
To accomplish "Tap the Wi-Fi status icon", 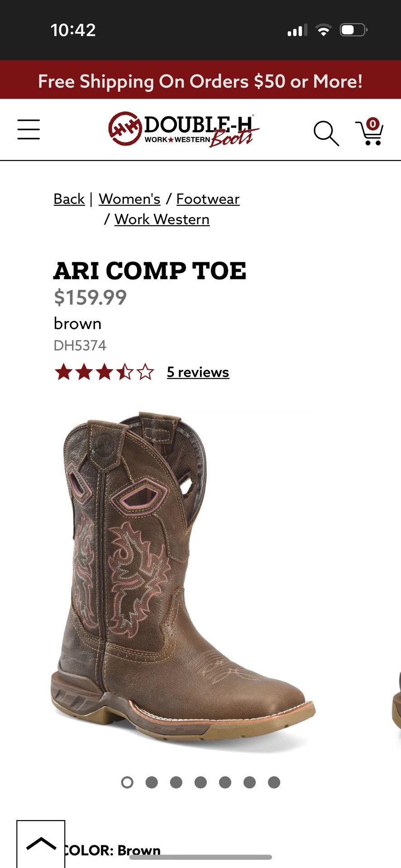I will click(323, 30).
